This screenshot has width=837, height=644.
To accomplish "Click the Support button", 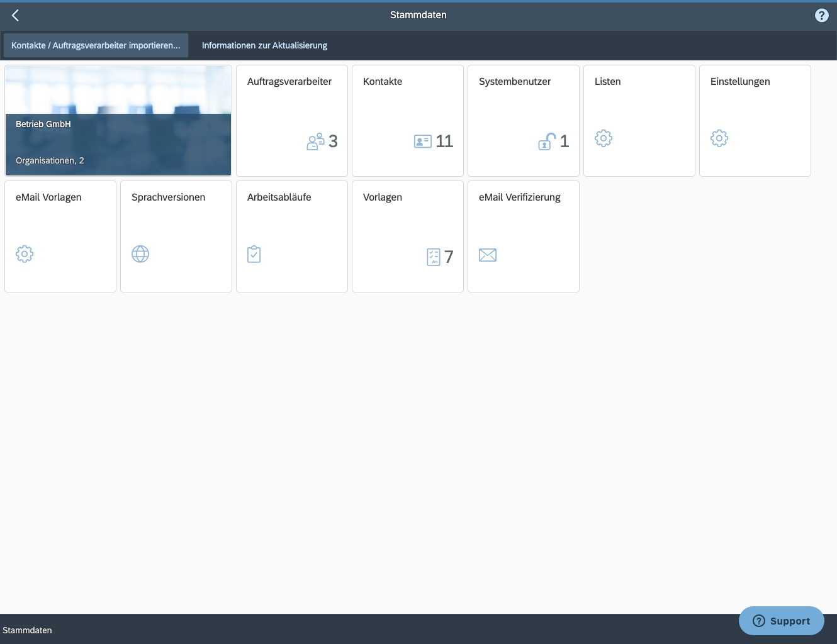I will point(781,621).
